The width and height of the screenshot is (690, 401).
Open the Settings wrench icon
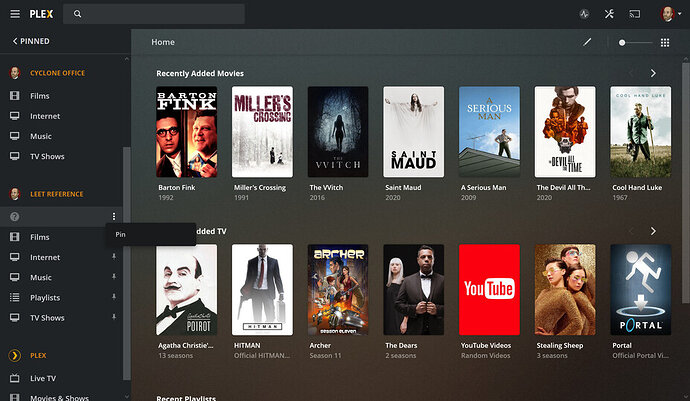point(609,14)
